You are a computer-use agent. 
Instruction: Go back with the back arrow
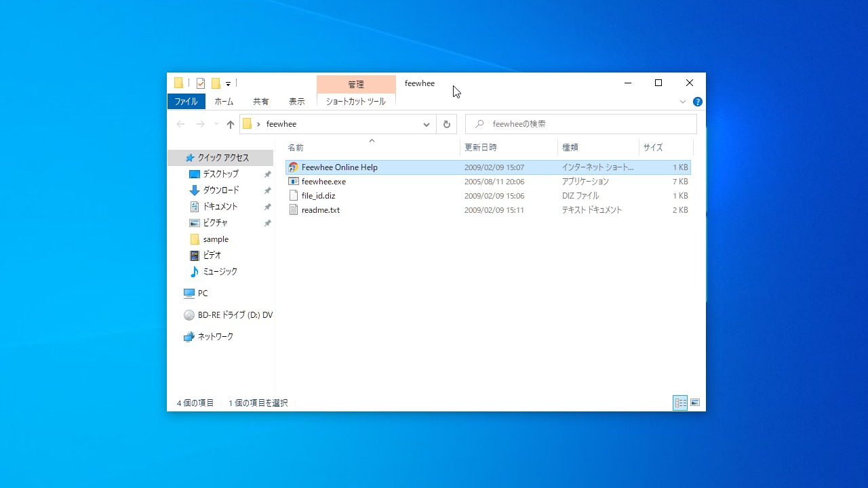point(180,124)
